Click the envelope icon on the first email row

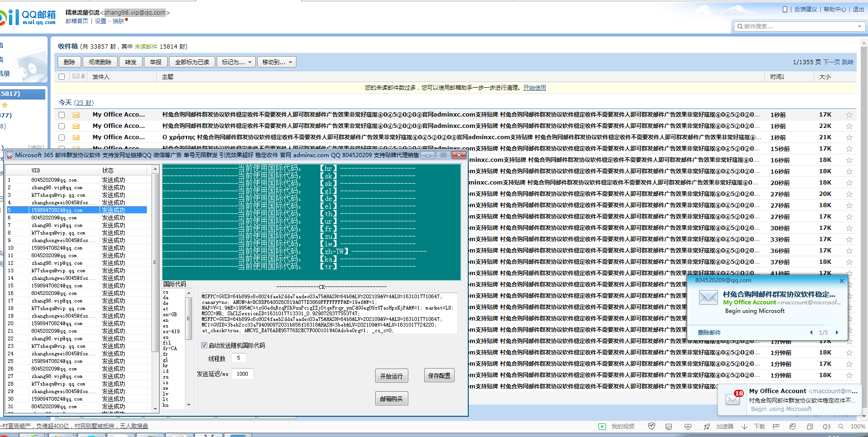coord(76,114)
